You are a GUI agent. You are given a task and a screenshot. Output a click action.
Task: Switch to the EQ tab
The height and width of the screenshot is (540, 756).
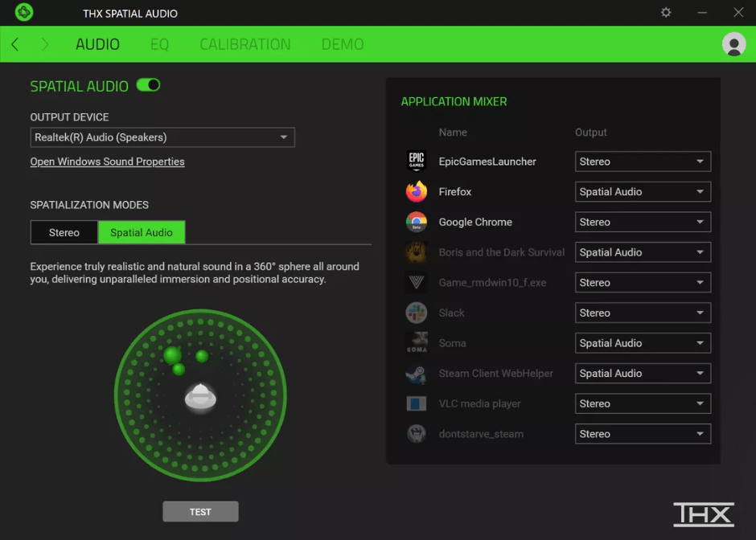pyautogui.click(x=159, y=44)
